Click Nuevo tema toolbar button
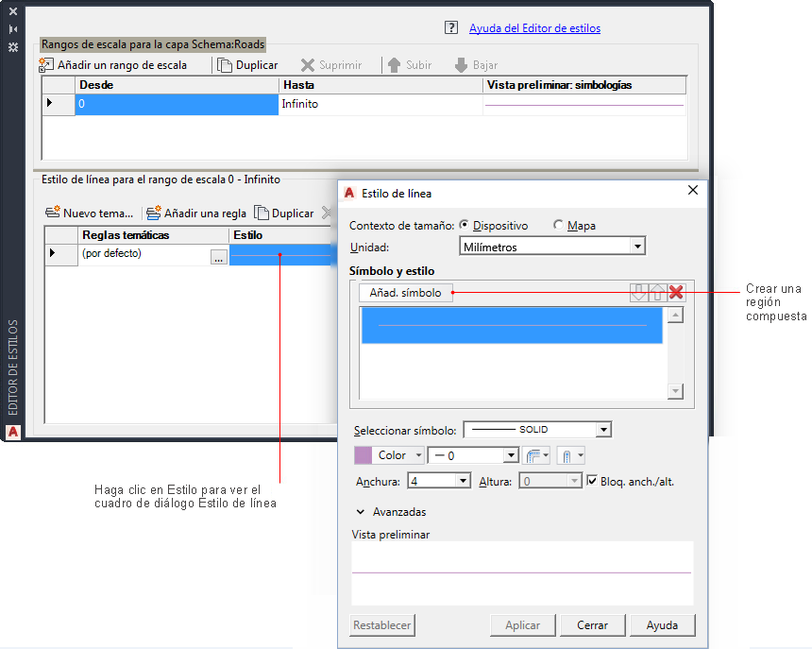812x649 pixels. coord(89,213)
